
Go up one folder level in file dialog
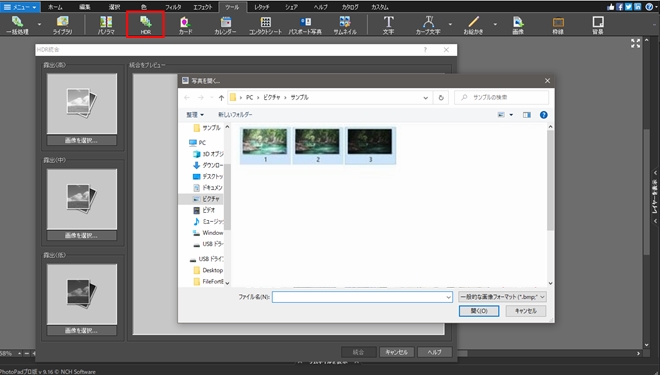(221, 98)
